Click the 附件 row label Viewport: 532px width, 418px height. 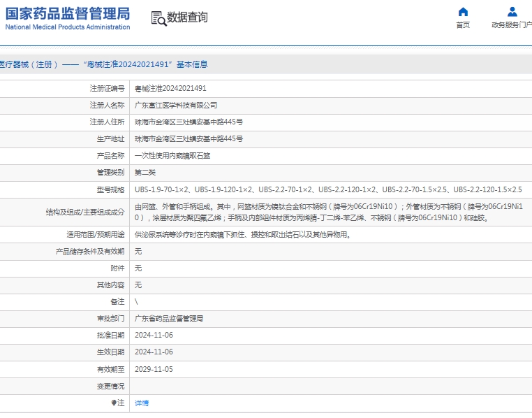coord(117,268)
